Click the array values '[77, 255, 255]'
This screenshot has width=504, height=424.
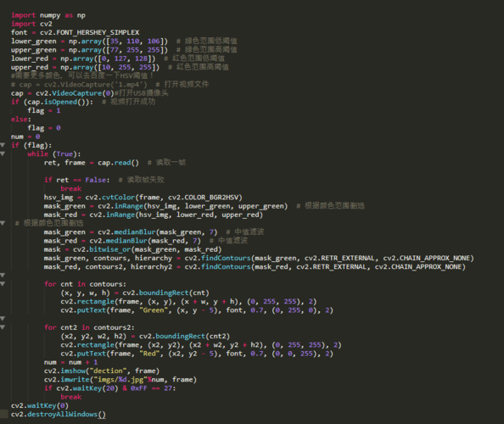tap(137, 50)
